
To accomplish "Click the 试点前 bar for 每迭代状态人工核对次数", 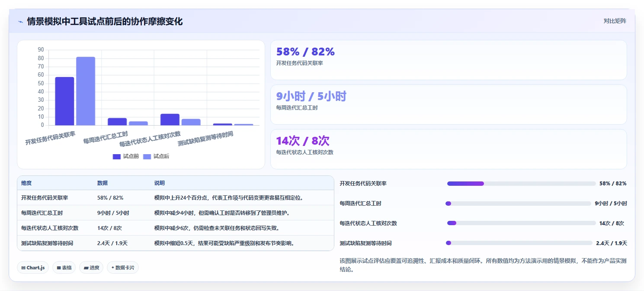I will (x=170, y=120).
